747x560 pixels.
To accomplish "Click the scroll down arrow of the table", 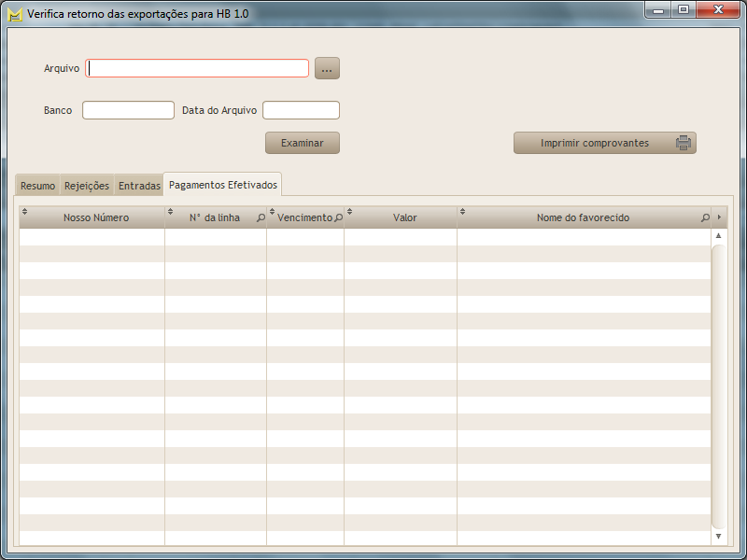I will click(718, 537).
